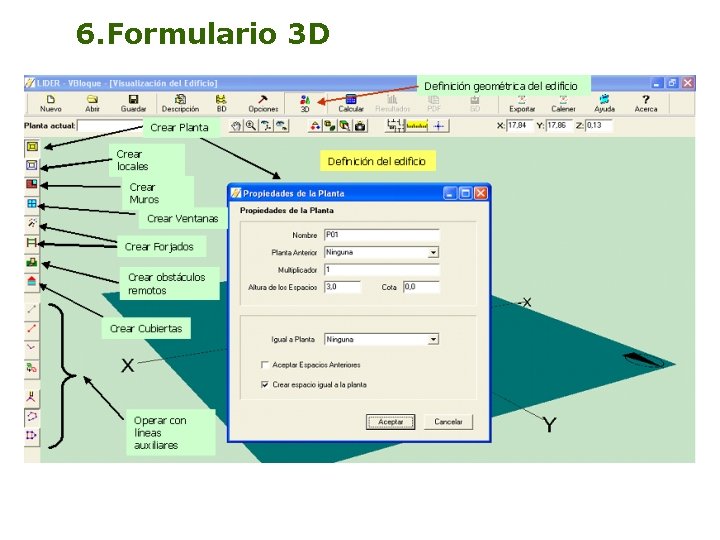Click the Cota input field

[x=421, y=287]
